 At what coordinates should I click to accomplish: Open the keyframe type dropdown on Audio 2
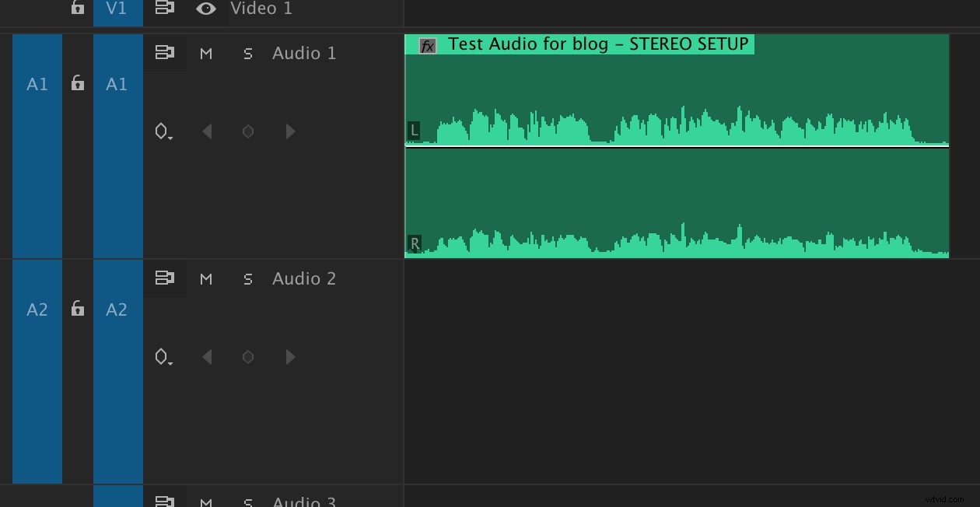[x=163, y=357]
